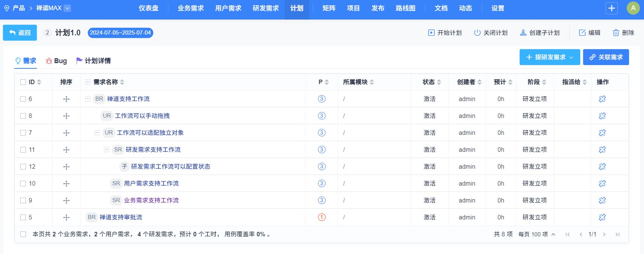
Task: Click the plus icon in top bar
Action: pos(611,8)
